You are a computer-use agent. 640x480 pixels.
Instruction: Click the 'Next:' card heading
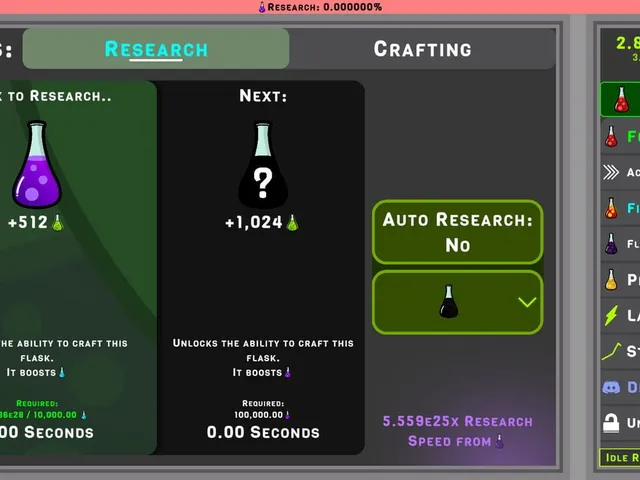coord(263,96)
